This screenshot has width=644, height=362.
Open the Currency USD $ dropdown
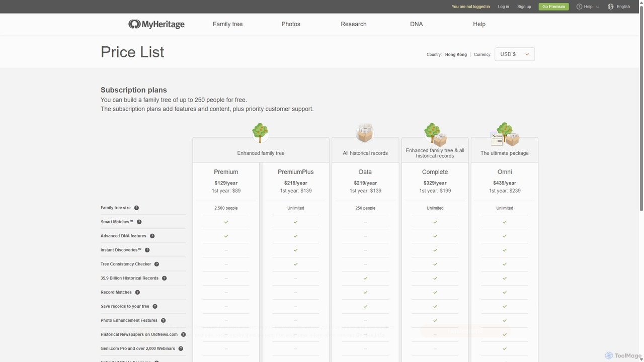(515, 54)
